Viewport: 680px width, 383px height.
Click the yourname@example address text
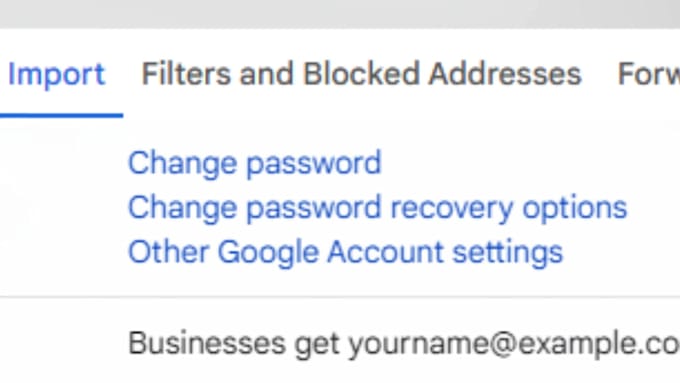click(x=514, y=345)
